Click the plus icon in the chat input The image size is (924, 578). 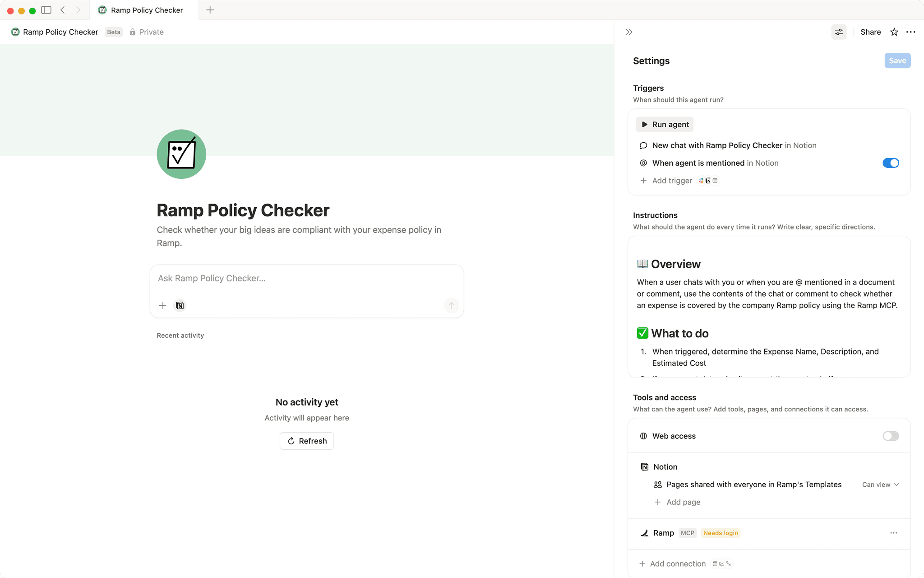point(162,305)
